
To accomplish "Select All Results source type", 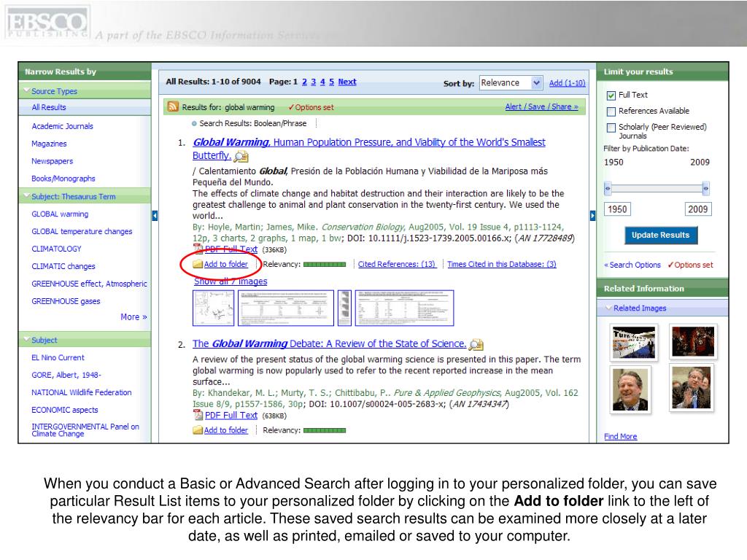I will coord(49,107).
